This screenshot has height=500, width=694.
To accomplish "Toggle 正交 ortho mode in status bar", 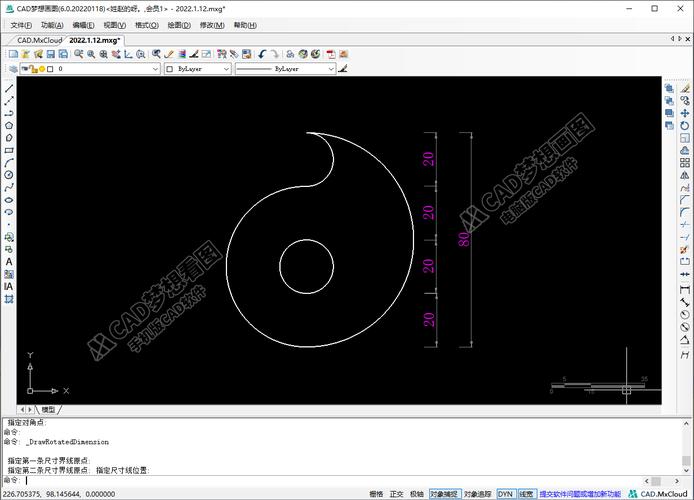I will point(396,494).
